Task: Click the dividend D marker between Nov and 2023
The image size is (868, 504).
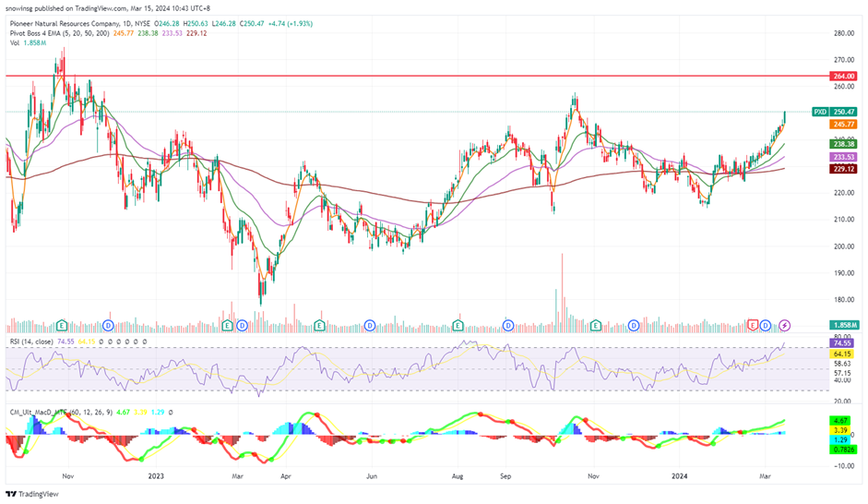Action: click(x=109, y=326)
